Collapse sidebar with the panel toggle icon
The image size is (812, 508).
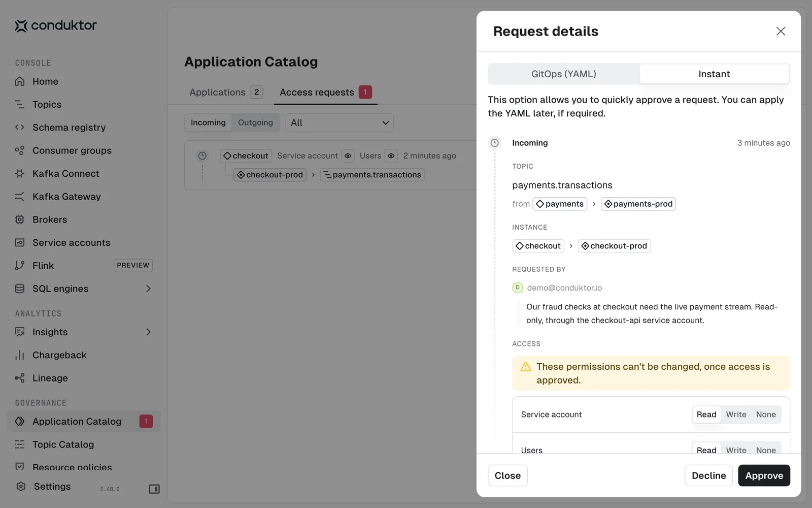[154, 489]
